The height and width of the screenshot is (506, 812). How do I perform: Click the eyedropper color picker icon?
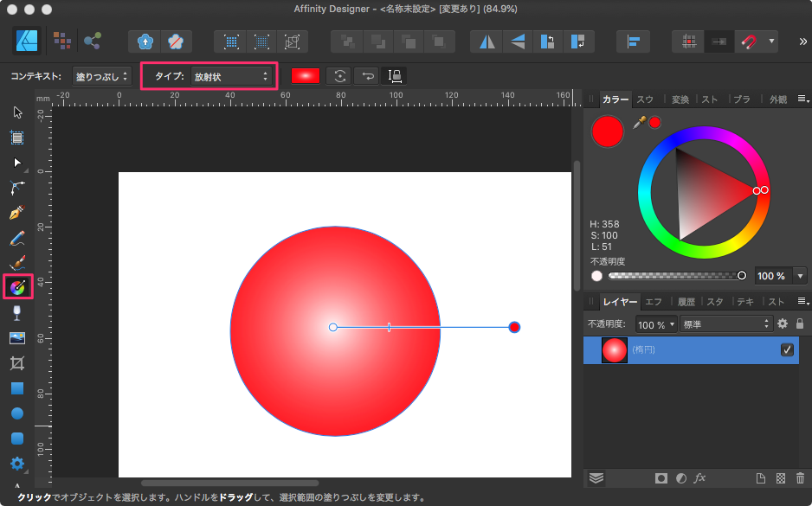tap(640, 123)
